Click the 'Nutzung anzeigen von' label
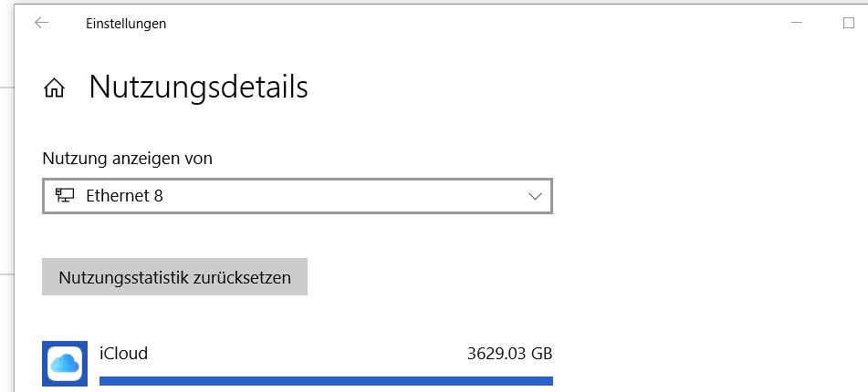868x392 pixels. point(127,158)
